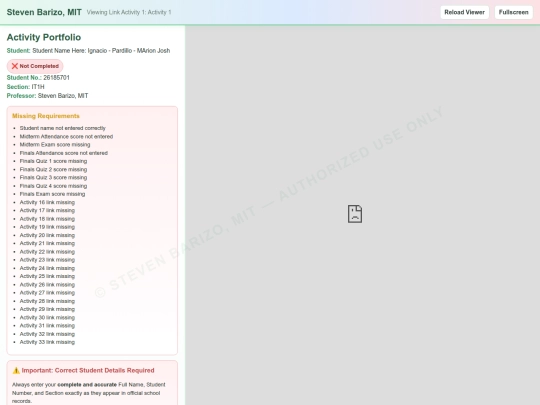The width and height of the screenshot is (540, 405).
Task: Select 'Finals Quiz 1 score missing' item
Action: click(x=53, y=161)
